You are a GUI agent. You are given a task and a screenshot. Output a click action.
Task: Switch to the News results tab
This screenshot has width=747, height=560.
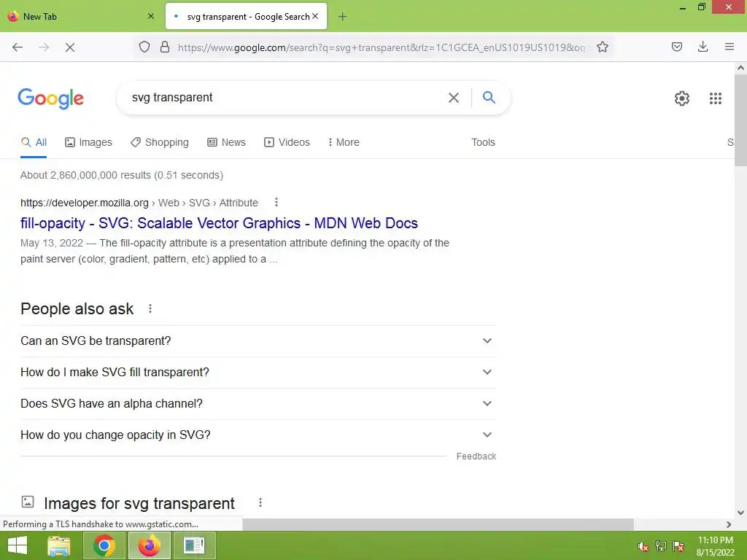pyautogui.click(x=226, y=142)
